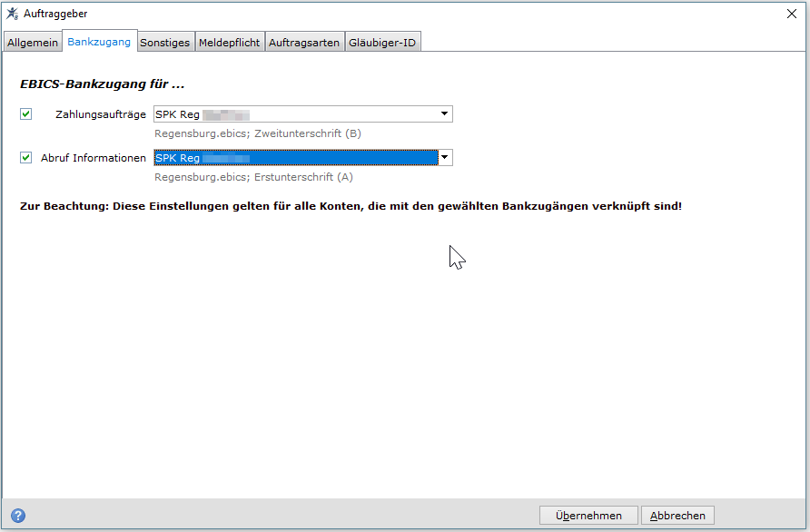Click the Zur Beachtung notice text
This screenshot has height=532, width=810.
[x=351, y=206]
